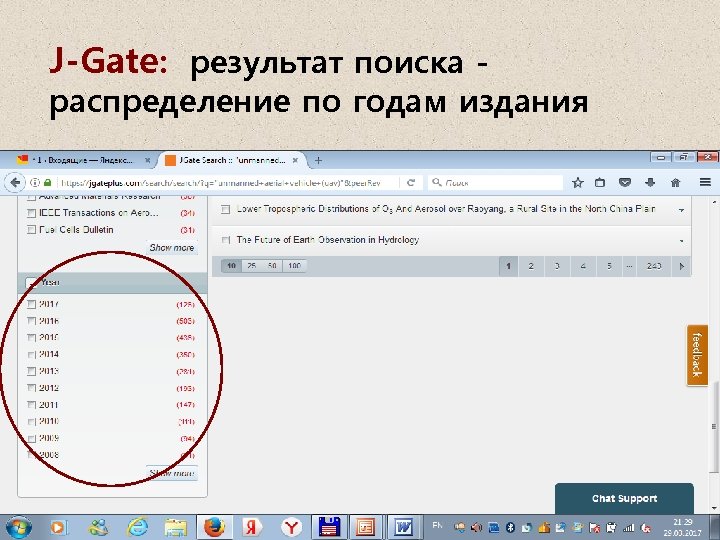Go to the Firefox home page icon

675,182
